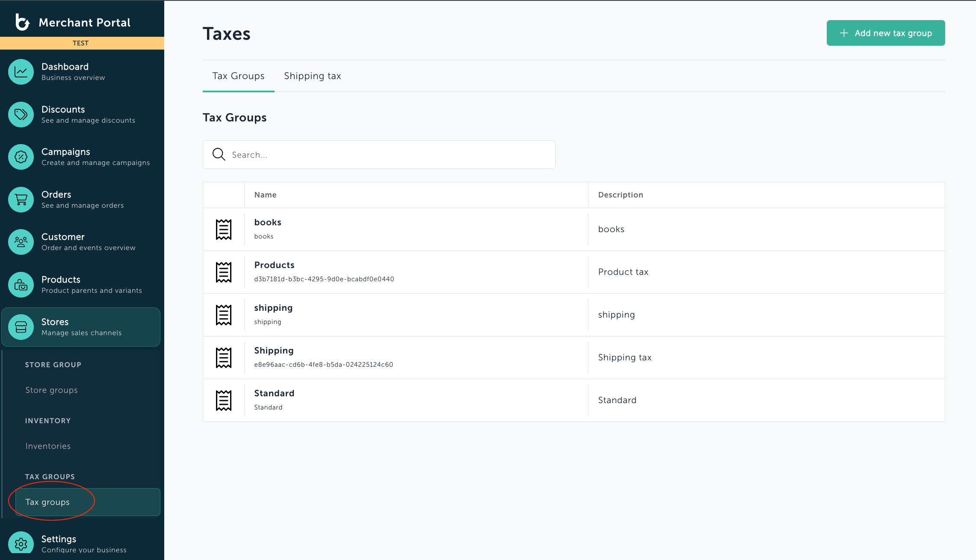Click the search magnifier icon
The width and height of the screenshot is (976, 560).
coord(219,154)
